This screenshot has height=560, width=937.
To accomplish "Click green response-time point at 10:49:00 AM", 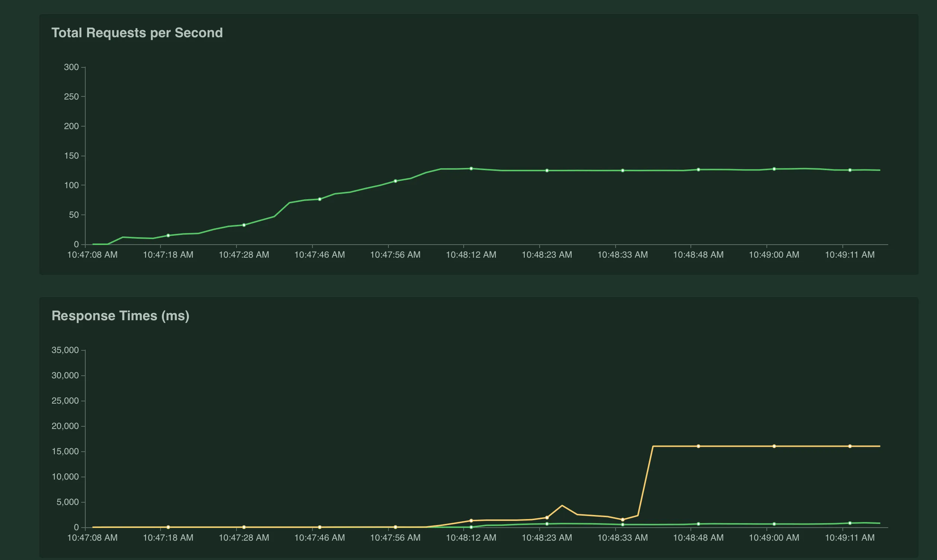I will click(774, 524).
